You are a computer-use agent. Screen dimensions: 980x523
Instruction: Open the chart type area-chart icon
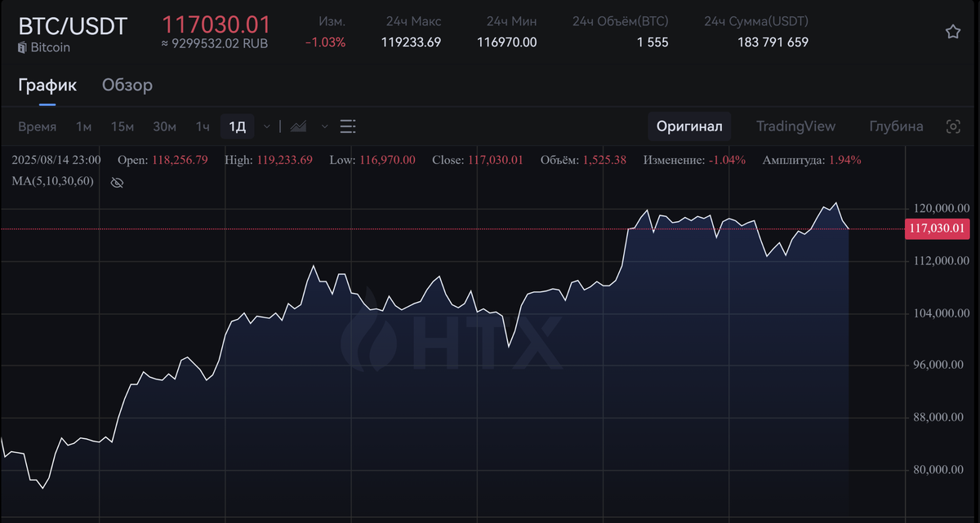click(x=298, y=126)
